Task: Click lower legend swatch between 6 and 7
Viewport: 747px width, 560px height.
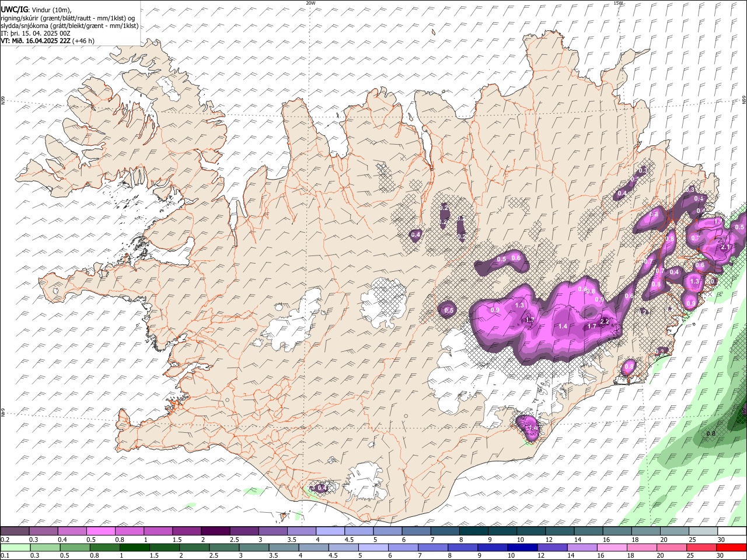Action: [x=402, y=548]
